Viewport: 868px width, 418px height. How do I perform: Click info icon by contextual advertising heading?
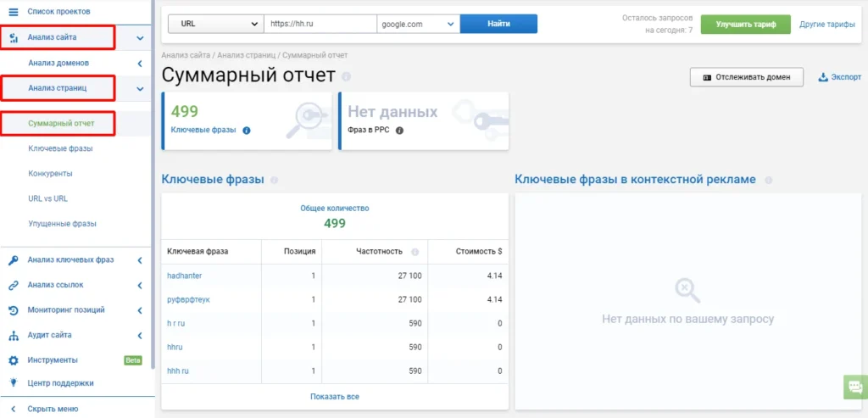coord(768,180)
